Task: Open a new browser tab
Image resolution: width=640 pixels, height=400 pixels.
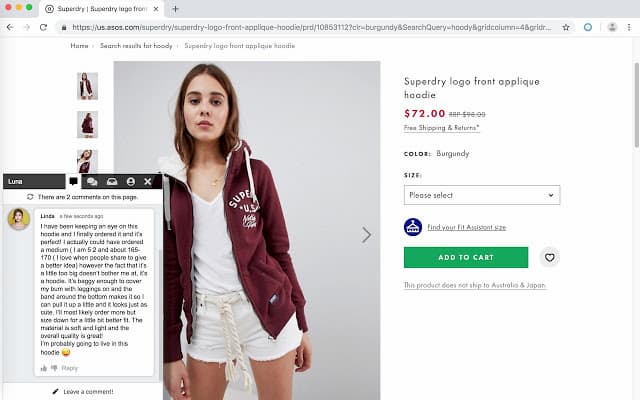Action: coord(176,9)
